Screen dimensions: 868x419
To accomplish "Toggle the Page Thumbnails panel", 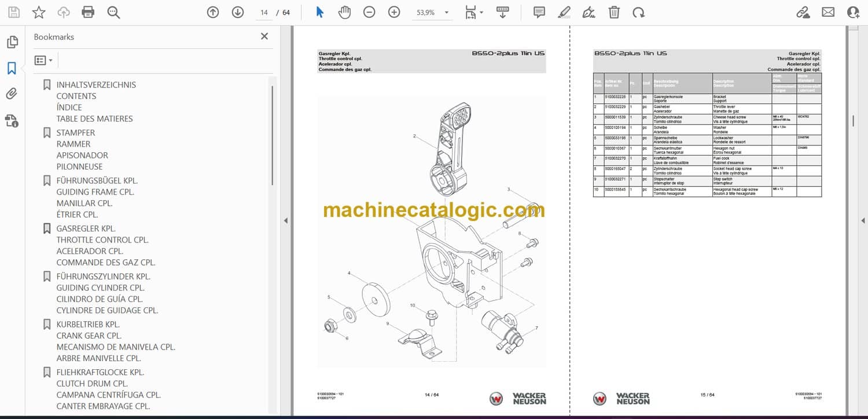I will point(12,42).
